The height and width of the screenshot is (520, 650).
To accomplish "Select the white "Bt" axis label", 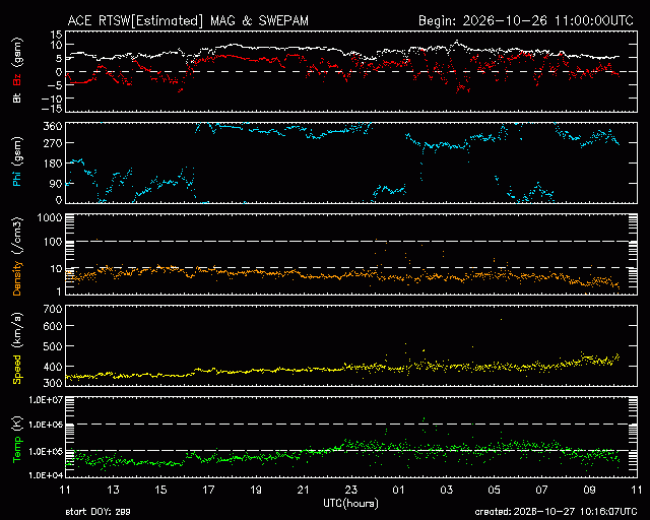I will [x=17, y=98].
